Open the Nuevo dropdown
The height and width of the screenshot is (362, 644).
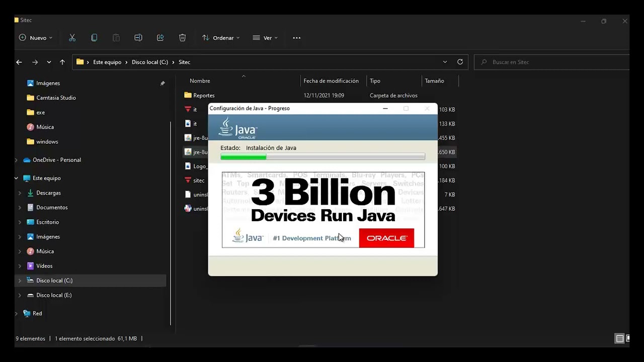pyautogui.click(x=36, y=38)
